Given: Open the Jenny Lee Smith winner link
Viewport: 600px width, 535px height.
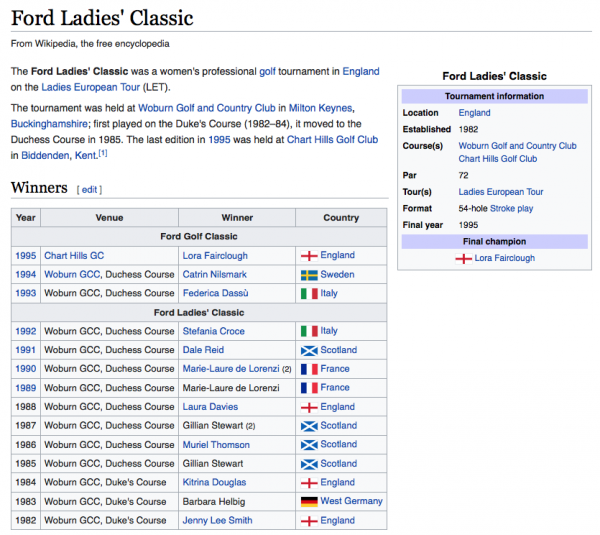Looking at the screenshot, I should (x=217, y=521).
